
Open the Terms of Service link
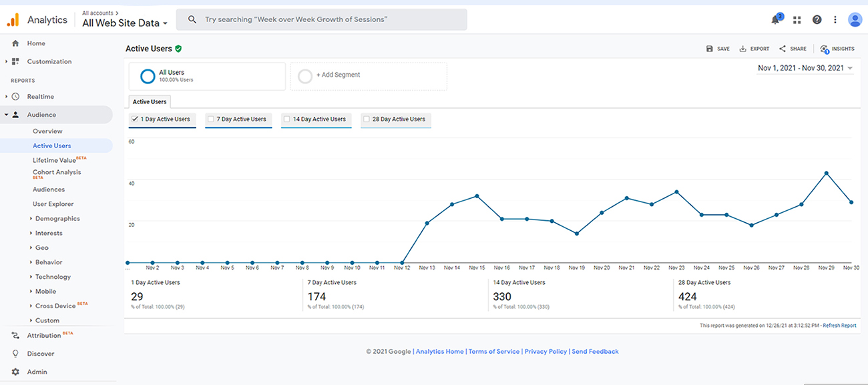coord(494,352)
